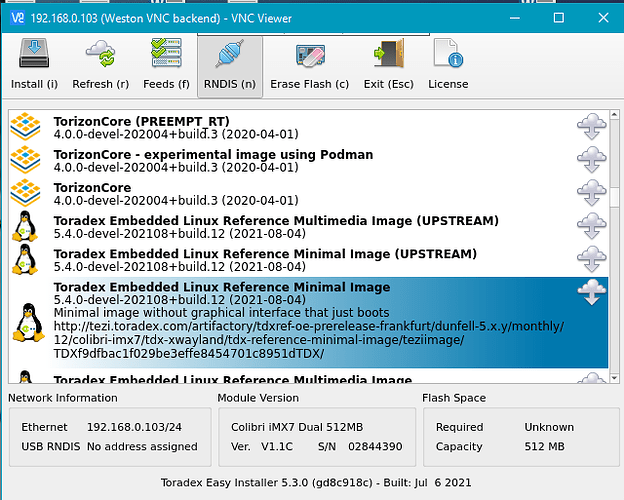Screen dimensions: 624x500
Task: Click the download cloud on the highlighted row
Action: pos(592,292)
